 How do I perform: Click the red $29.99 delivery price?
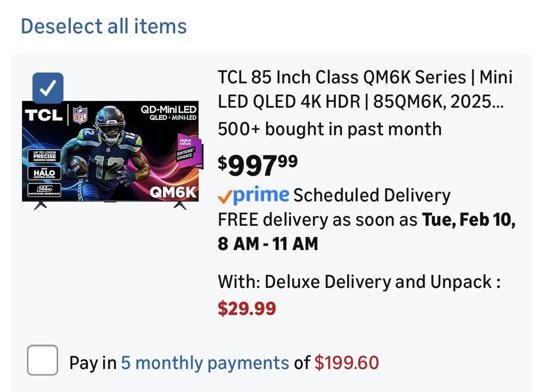pyautogui.click(x=247, y=308)
